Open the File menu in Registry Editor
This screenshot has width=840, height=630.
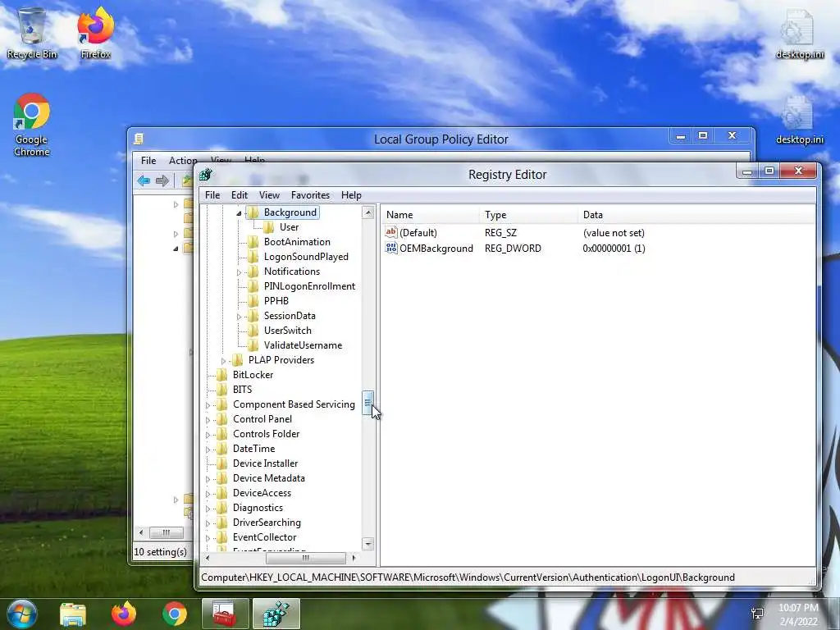pos(212,195)
